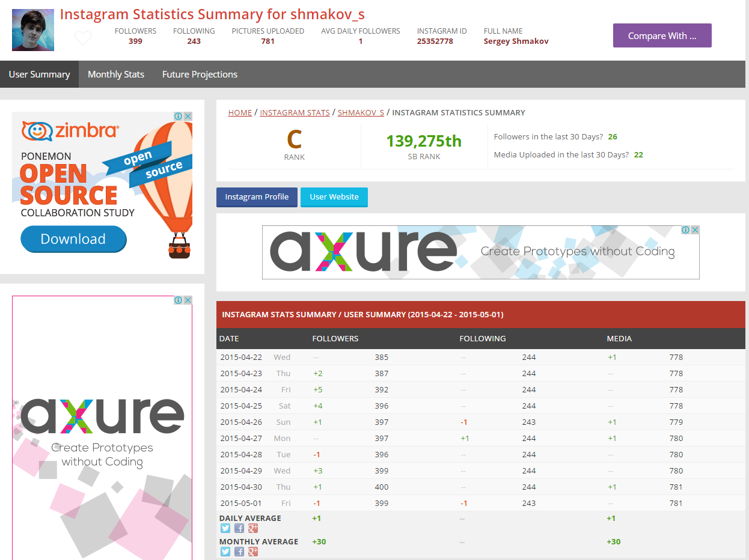Viewport: 749px width, 560px height.
Task: Open the Future Projections tab
Action: coord(200,75)
